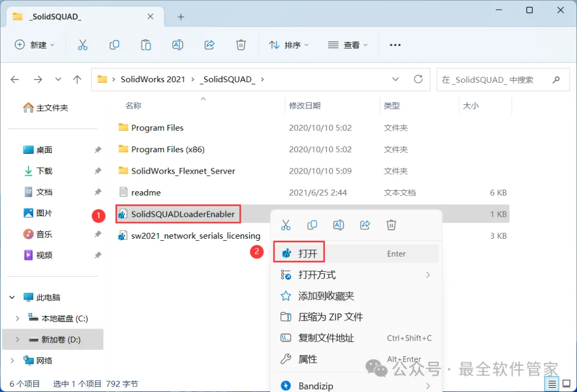Click the Delete icon in the context menu
Image resolution: width=577 pixels, height=392 pixels.
391,225
